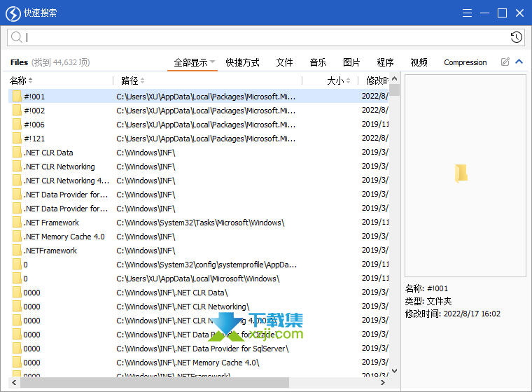Switch to the 快捷方式 filter tab
Viewport: 532px width, 392px height.
[242, 62]
